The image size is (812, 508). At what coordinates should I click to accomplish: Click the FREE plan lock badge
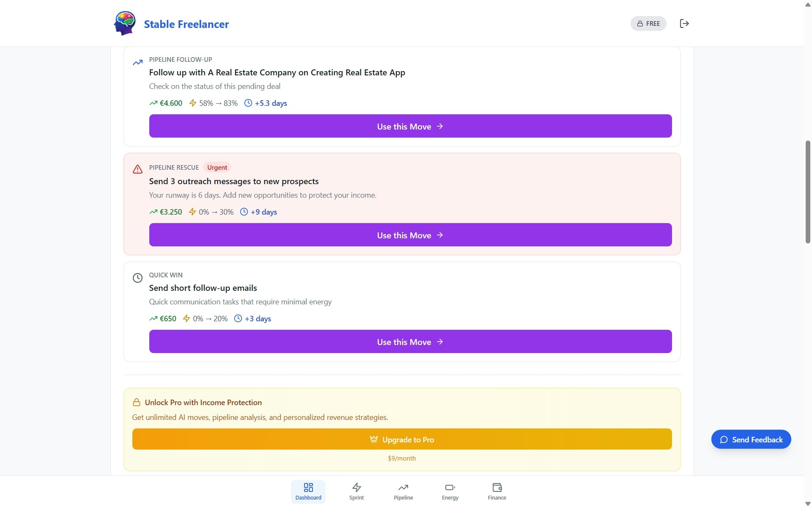point(648,24)
